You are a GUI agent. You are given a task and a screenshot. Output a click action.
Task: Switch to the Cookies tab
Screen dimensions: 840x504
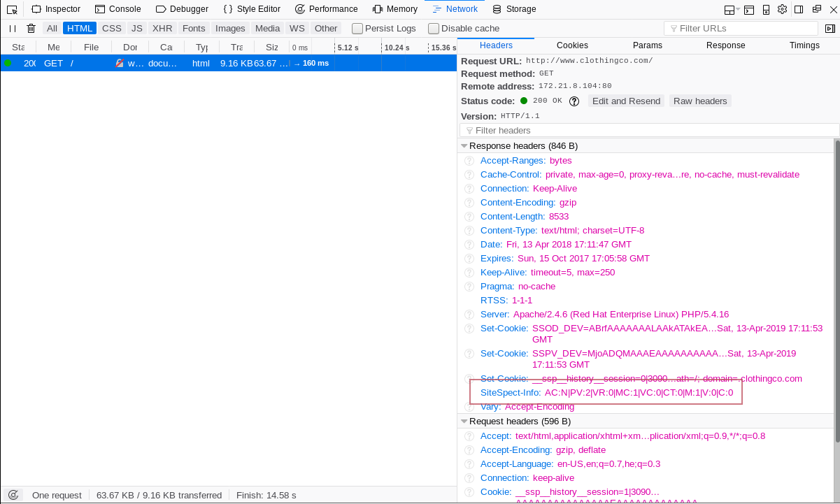(572, 45)
